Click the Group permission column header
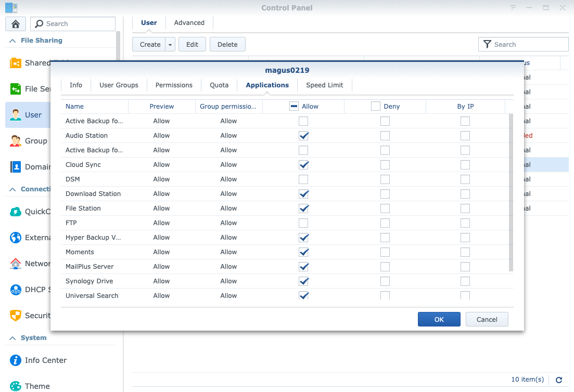The image size is (574, 392). pyautogui.click(x=229, y=107)
